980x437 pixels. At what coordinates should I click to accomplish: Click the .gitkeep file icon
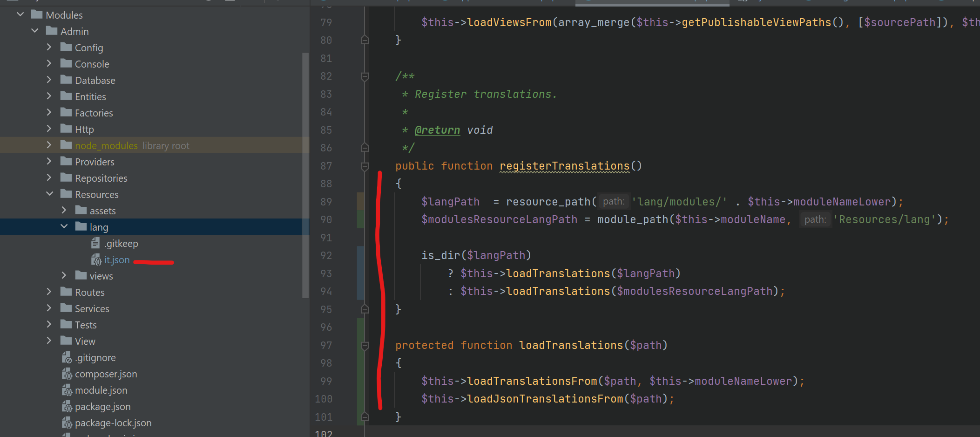(95, 243)
